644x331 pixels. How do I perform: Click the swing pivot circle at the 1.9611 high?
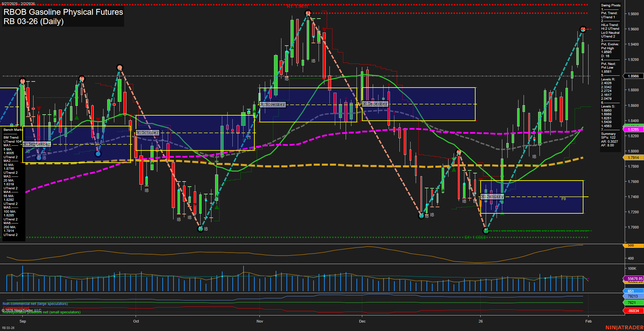point(307,13)
